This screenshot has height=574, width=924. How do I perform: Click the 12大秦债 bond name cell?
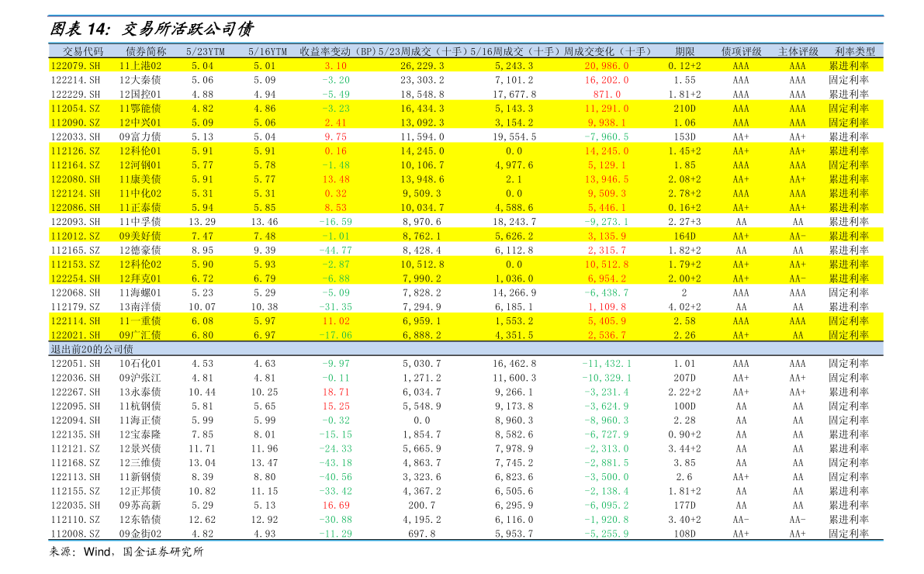pos(140,80)
